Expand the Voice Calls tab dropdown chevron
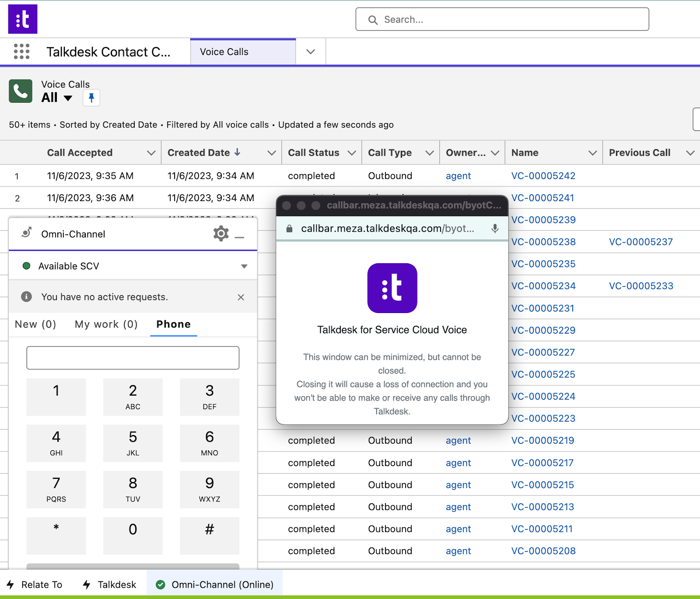This screenshot has width=700, height=599. coord(311,52)
